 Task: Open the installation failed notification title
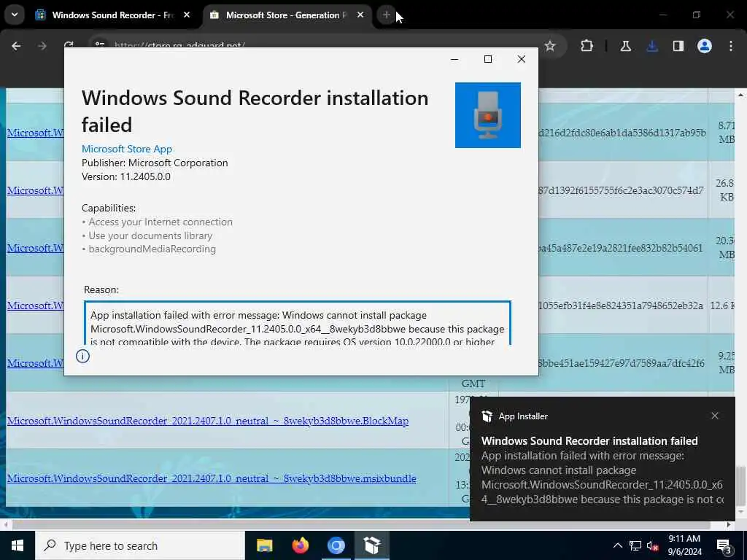pos(589,441)
